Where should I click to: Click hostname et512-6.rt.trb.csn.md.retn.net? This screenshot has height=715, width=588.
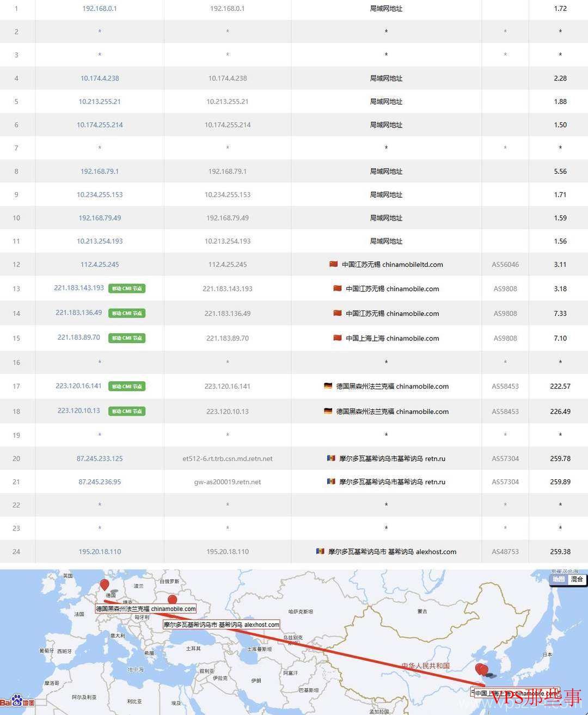pyautogui.click(x=228, y=459)
